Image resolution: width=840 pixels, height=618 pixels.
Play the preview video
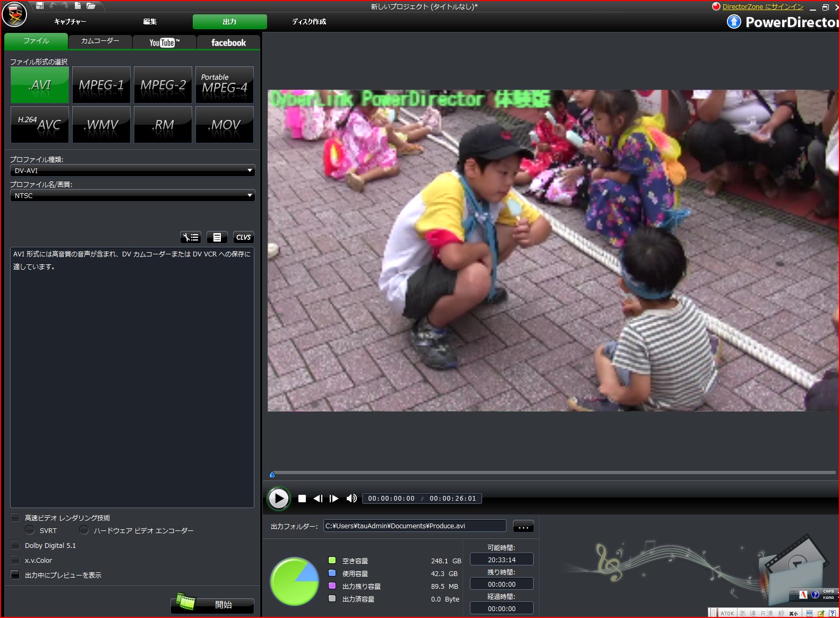[278, 499]
